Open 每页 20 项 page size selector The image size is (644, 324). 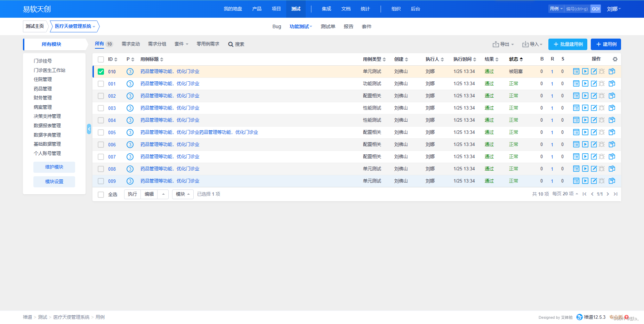tap(565, 194)
